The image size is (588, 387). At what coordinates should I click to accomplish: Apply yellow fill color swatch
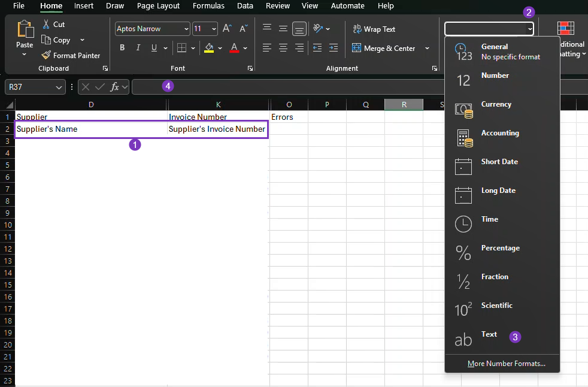pos(209,48)
